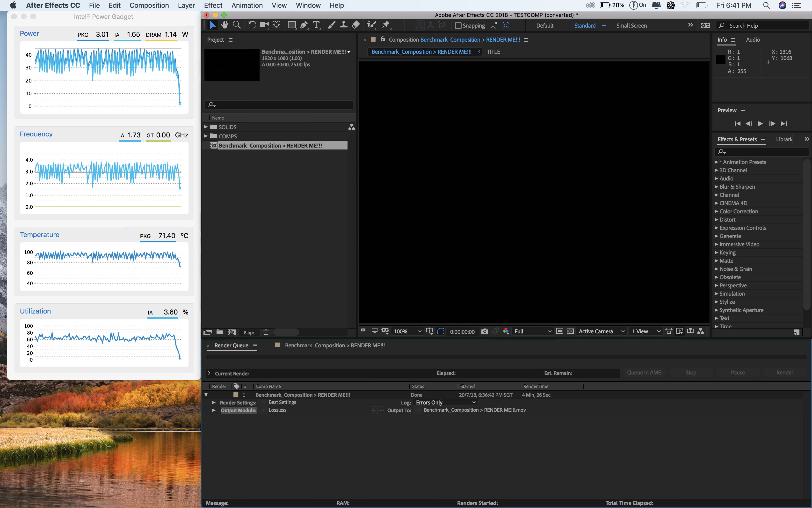Create new animation preset icon in Effects panel

click(796, 332)
